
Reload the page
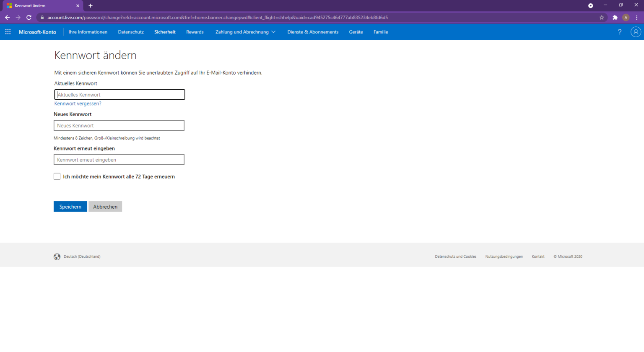[29, 18]
